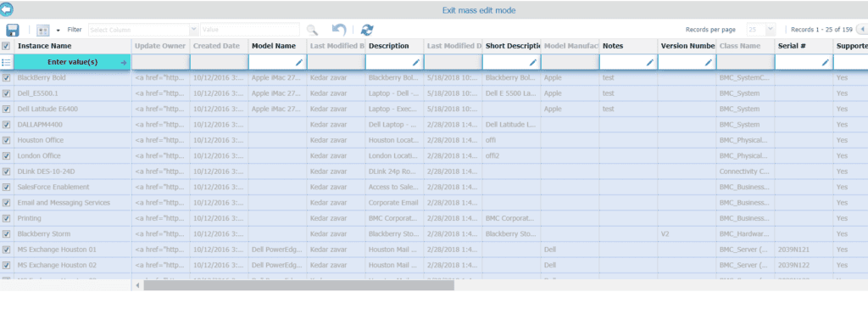Click the Notes edit input field
The width and height of the screenshot is (868, 309).
pyautogui.click(x=628, y=63)
